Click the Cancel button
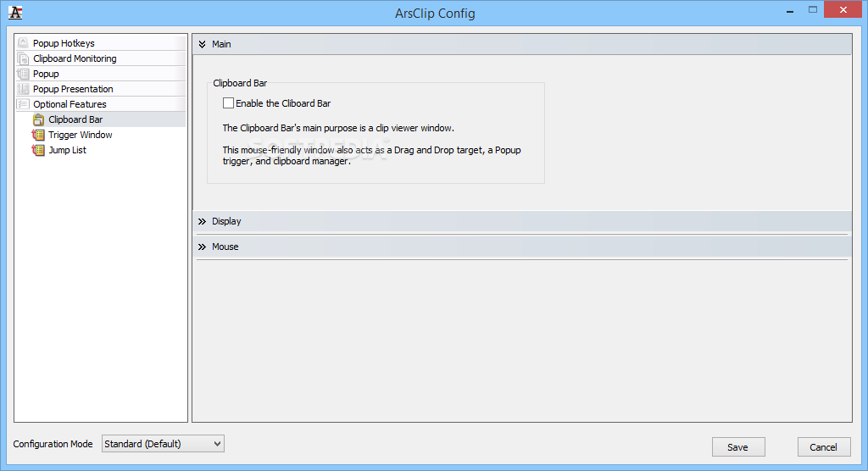 (x=824, y=447)
